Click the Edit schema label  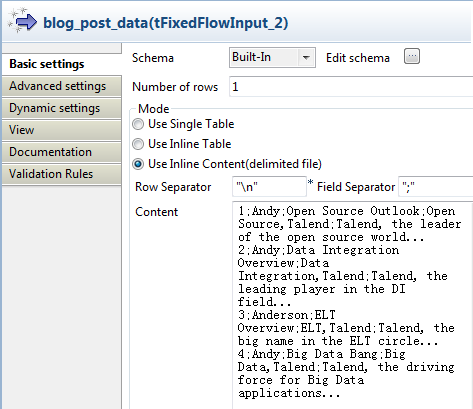click(358, 58)
